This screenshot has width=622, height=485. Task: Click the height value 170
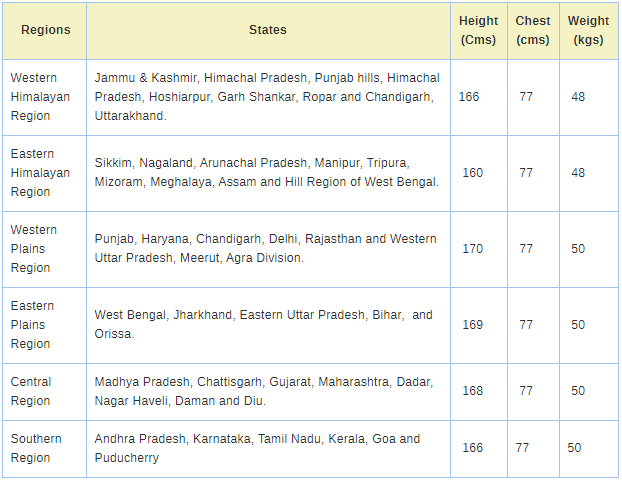[472, 249]
